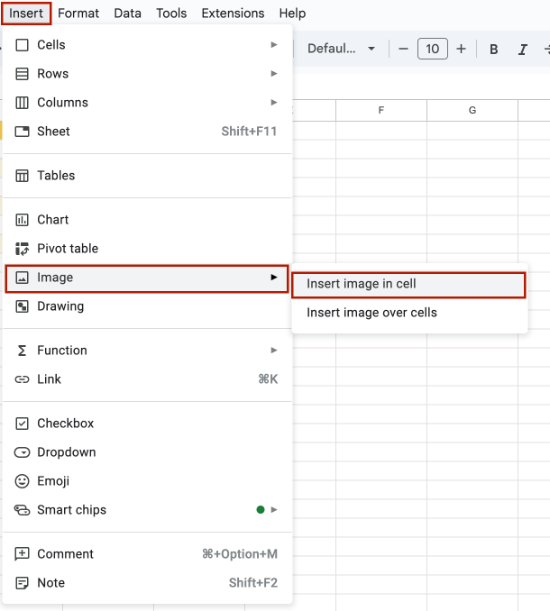This screenshot has height=611, width=550.
Task: Click the Note icon
Action: pyautogui.click(x=22, y=583)
